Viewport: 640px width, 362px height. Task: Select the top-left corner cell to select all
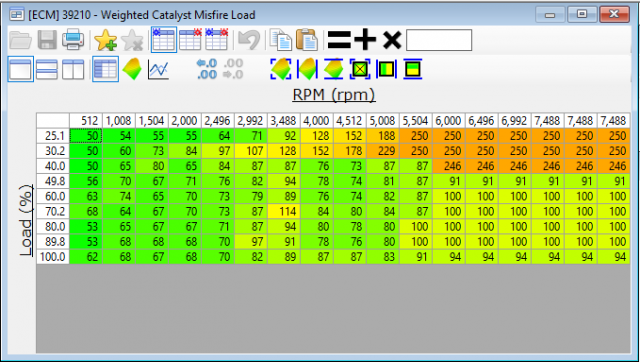click(53, 121)
